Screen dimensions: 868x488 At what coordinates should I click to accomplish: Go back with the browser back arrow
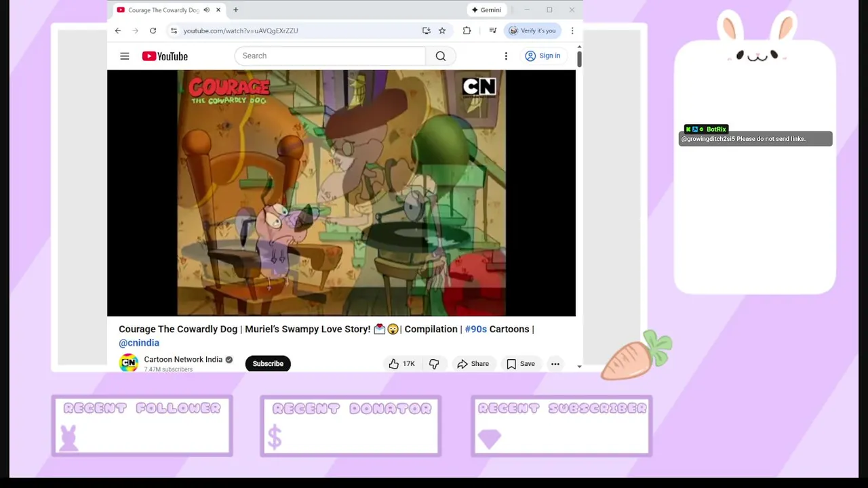tap(118, 30)
